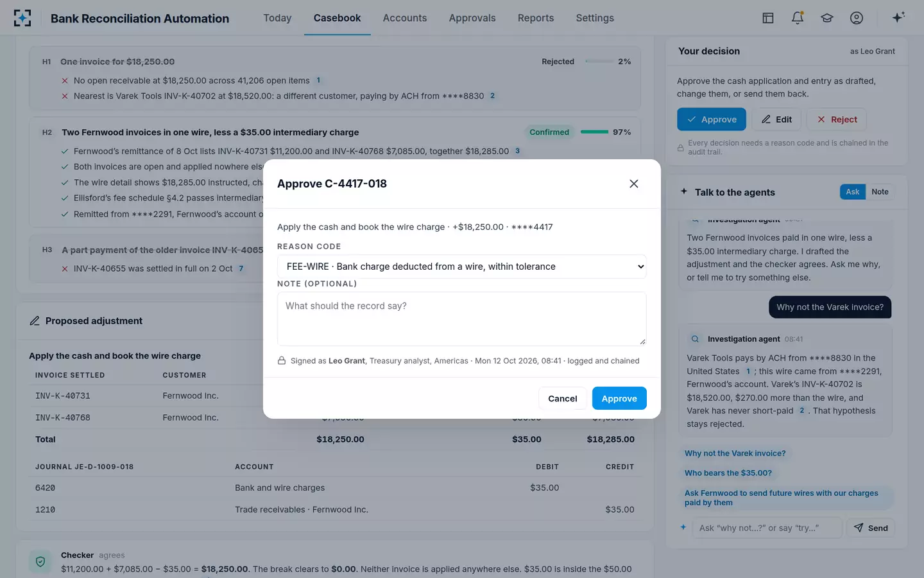This screenshot has width=924, height=578.
Task: Click the $18,285.00 total value
Action: [610, 439]
